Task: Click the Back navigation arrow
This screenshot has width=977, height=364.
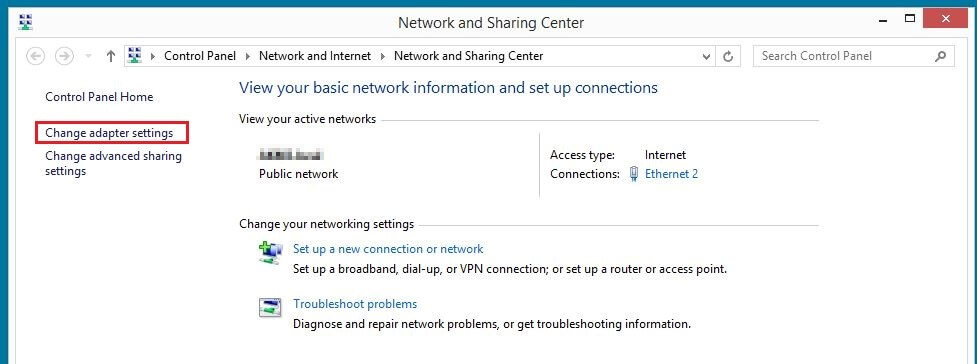Action: coord(36,56)
